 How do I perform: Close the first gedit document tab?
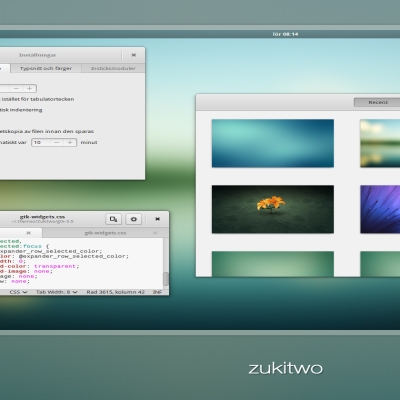28,233
